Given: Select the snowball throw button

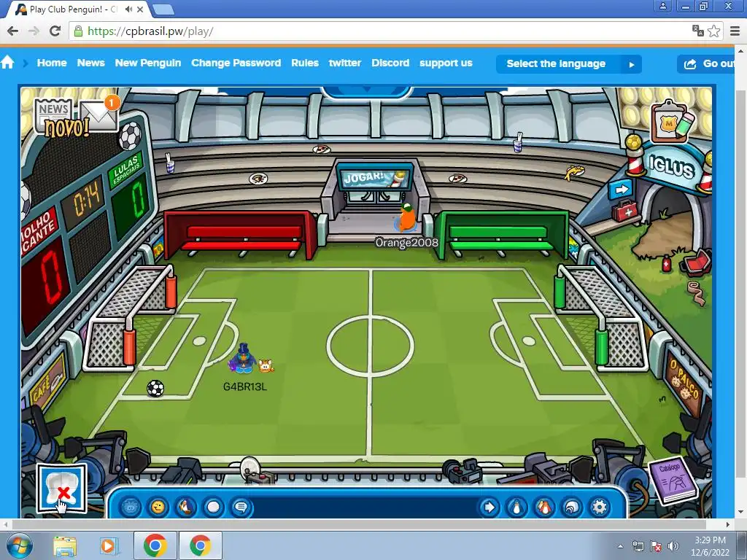Looking at the screenshot, I should [214, 507].
